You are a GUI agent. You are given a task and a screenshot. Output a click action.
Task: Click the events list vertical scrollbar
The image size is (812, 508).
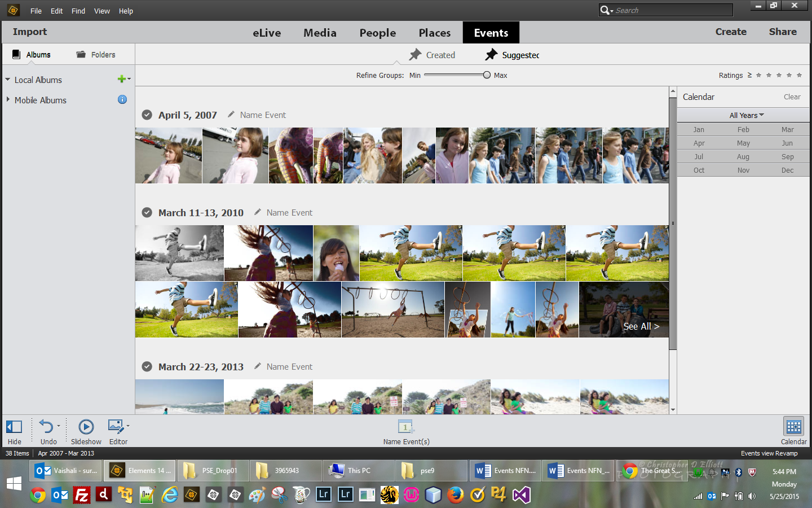coord(673,223)
